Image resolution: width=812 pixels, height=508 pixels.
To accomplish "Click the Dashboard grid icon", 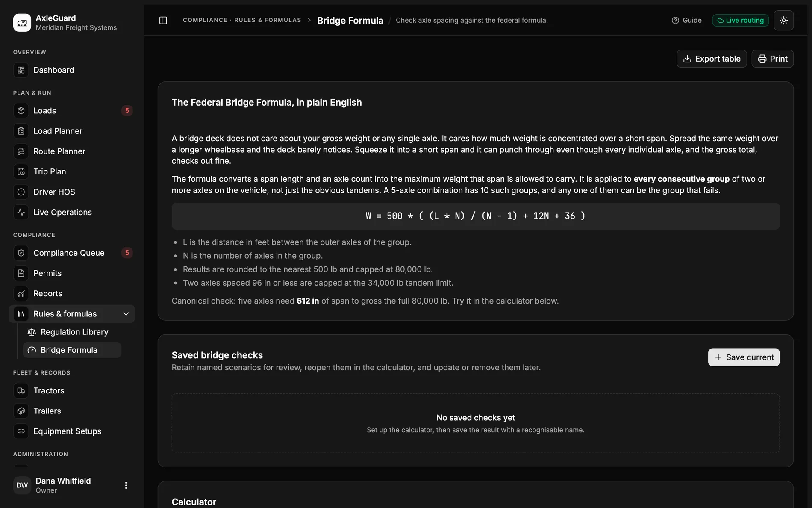I will 21,70.
